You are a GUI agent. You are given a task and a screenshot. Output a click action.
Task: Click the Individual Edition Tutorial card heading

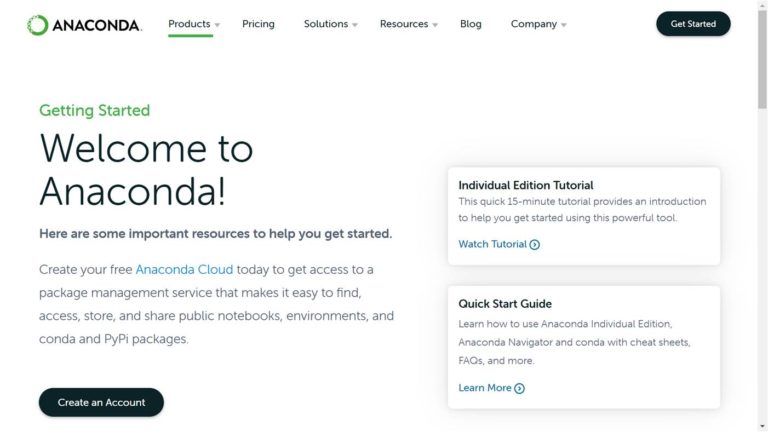click(x=525, y=185)
